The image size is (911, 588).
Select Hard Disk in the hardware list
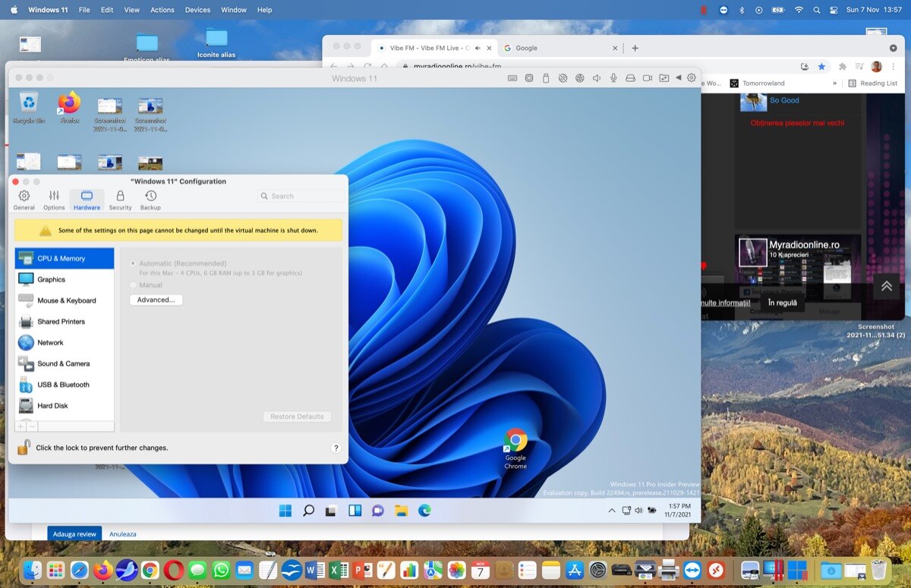[65, 406]
